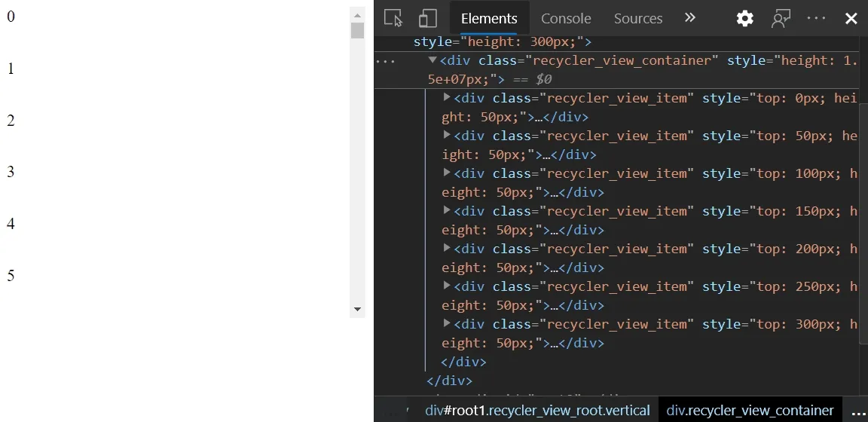Close the DevTools panel
The image size is (868, 422).
pos(851,18)
